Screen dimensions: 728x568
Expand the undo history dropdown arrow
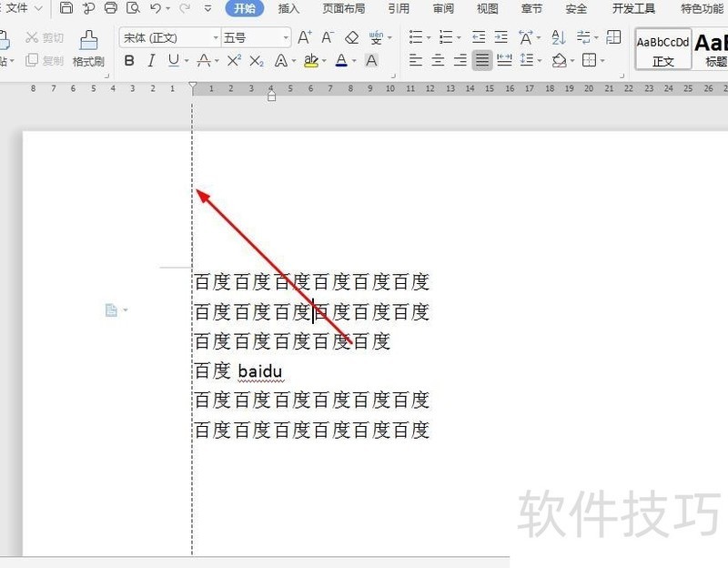[167, 9]
